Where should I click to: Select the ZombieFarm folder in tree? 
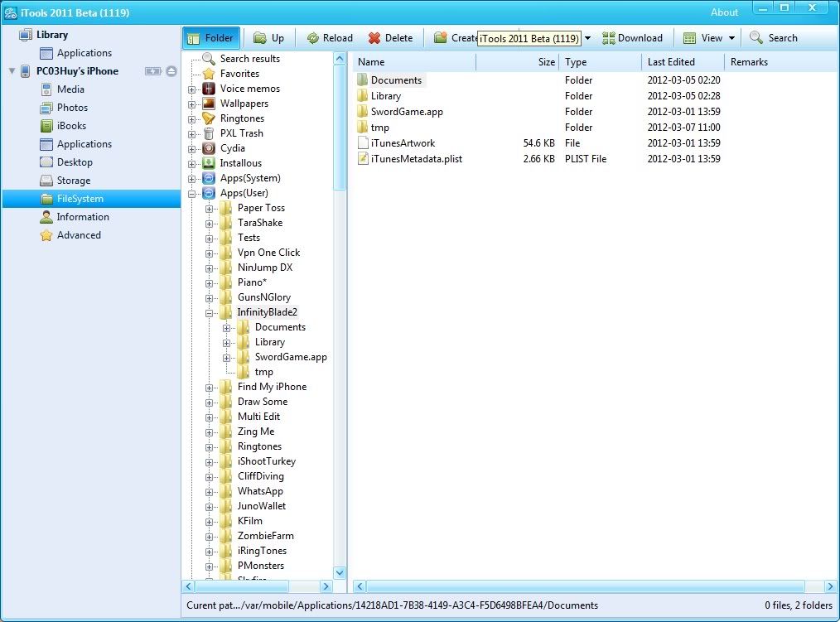(266, 536)
